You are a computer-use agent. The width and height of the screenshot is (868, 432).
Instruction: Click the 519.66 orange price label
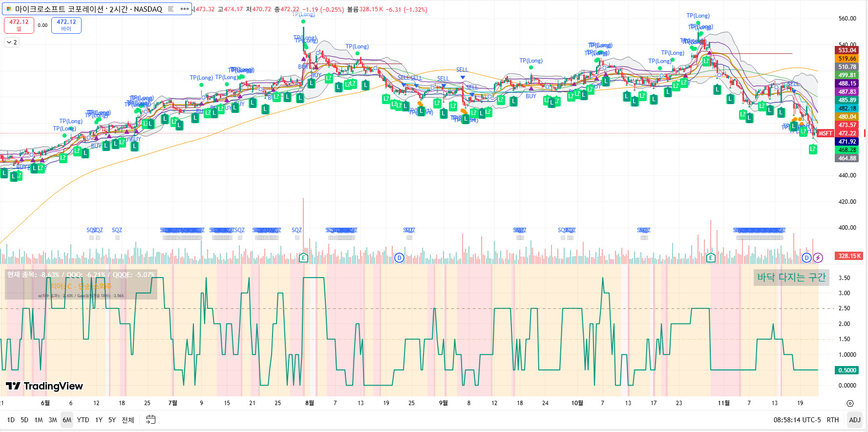point(847,59)
